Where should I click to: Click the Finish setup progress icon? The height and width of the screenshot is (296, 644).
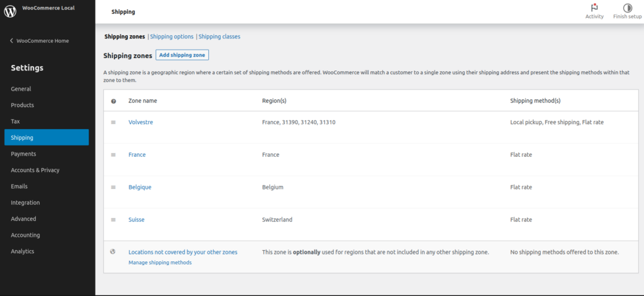pos(627,8)
